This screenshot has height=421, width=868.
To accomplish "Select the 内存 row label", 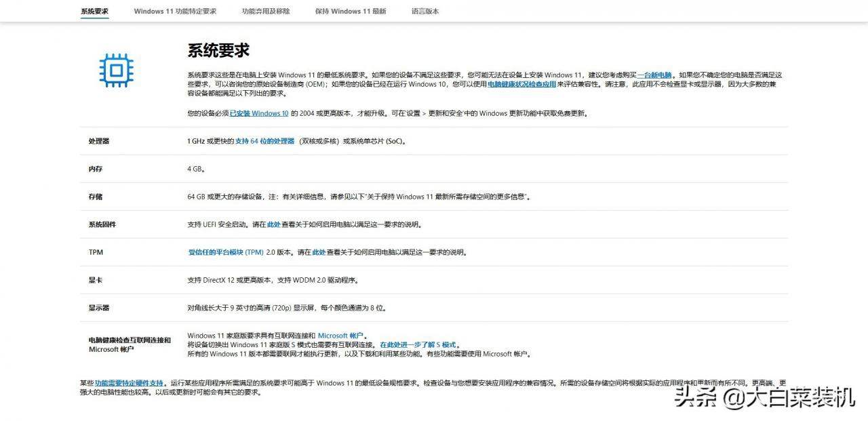I will click(96, 169).
